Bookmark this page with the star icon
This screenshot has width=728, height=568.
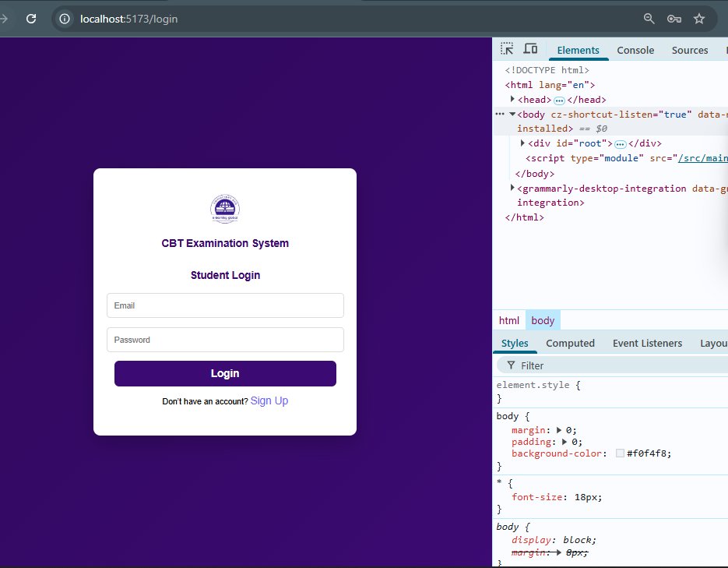tap(698, 19)
